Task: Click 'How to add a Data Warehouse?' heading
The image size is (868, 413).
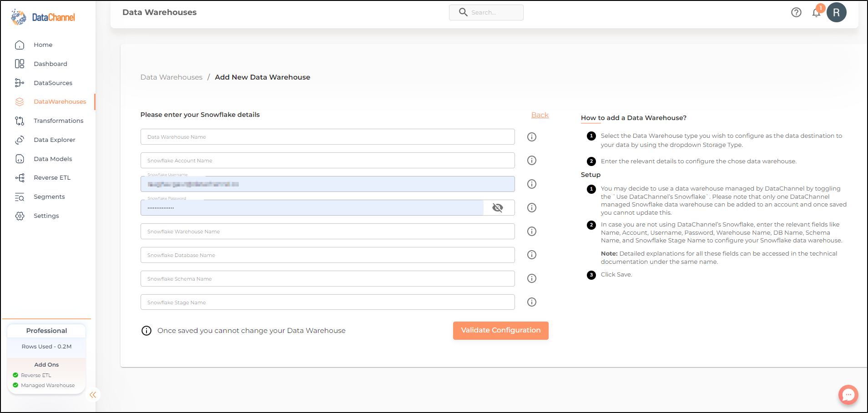Action: [634, 118]
